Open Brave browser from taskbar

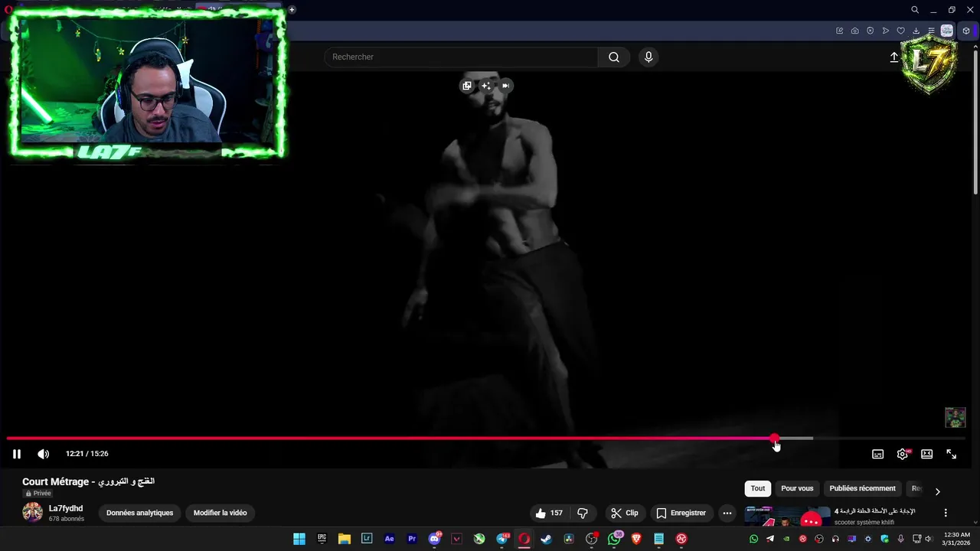(636, 539)
